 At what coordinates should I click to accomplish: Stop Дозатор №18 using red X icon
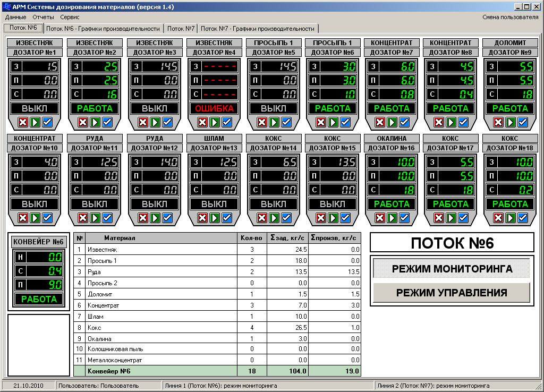(498, 218)
